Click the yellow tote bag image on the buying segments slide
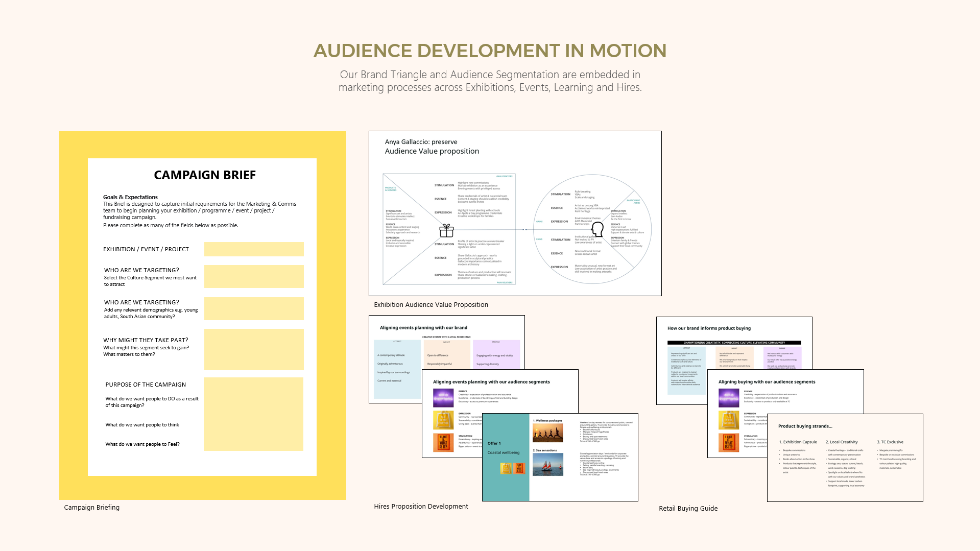The image size is (980, 551). (728, 420)
